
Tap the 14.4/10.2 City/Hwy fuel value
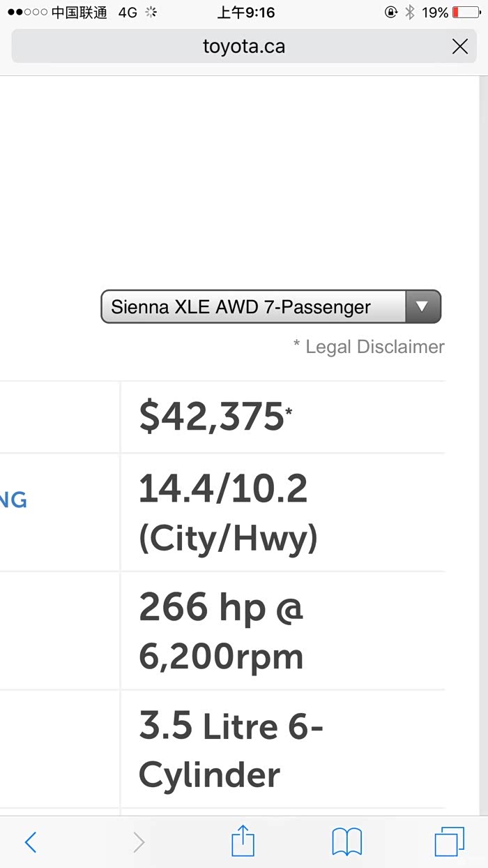[x=227, y=512]
